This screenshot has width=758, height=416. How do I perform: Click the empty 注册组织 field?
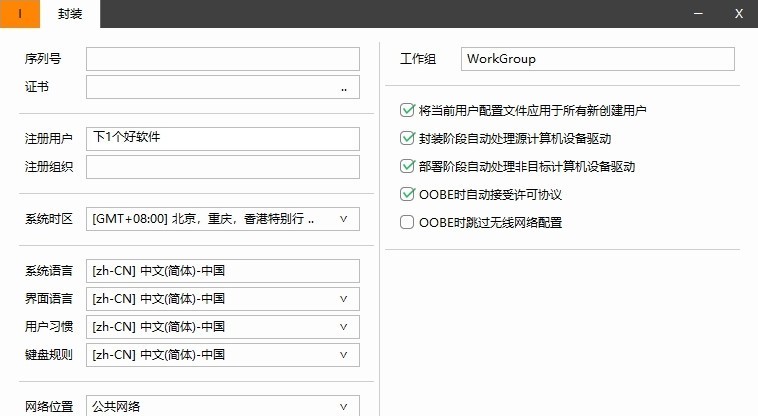coord(223,167)
